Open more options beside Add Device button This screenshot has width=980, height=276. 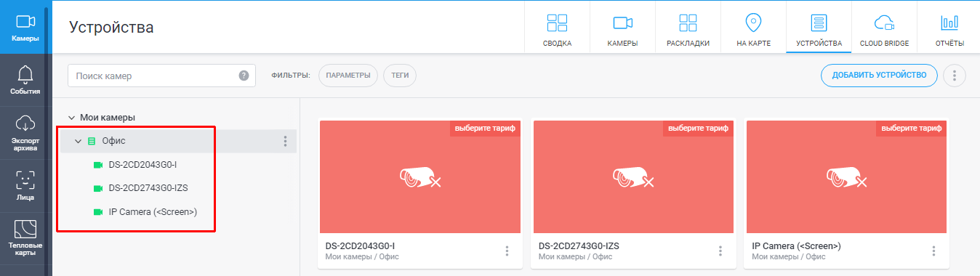coord(954,76)
